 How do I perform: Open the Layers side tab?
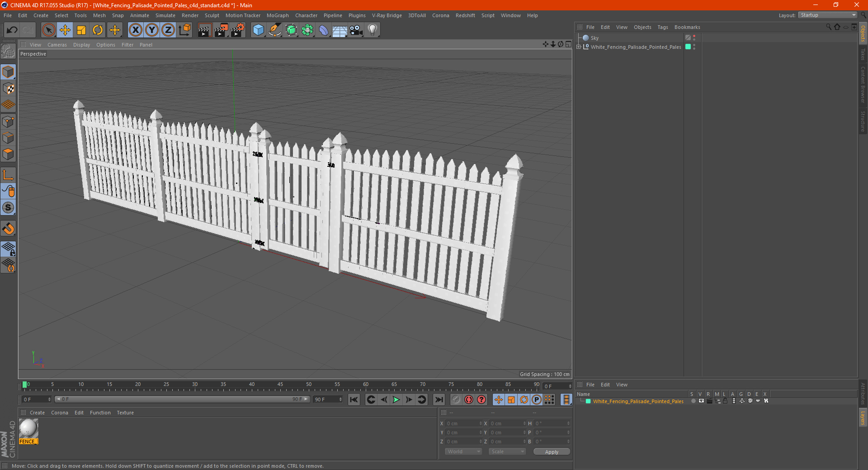(863, 418)
